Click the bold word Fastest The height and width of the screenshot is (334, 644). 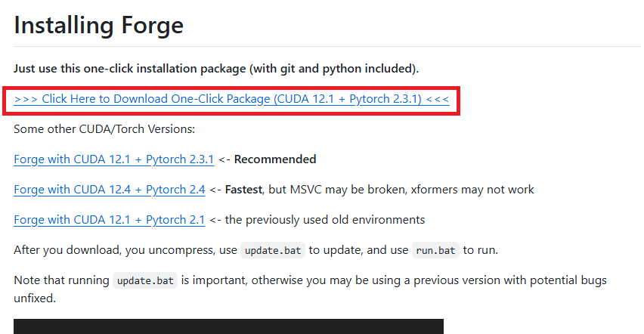[x=243, y=190]
